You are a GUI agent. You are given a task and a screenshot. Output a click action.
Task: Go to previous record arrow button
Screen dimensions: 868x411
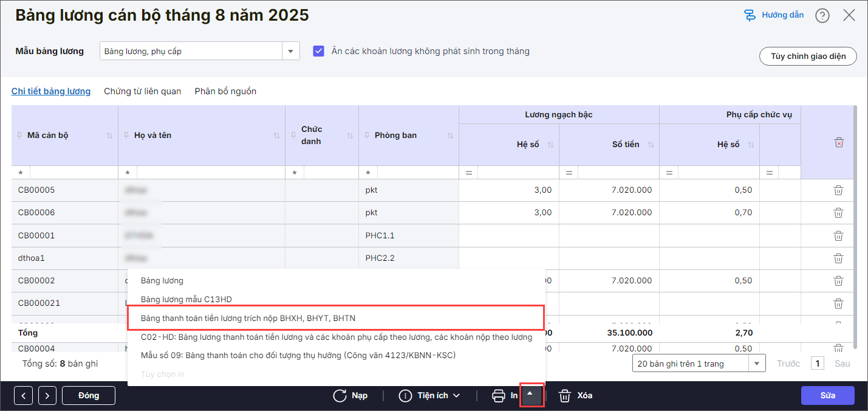pyautogui.click(x=23, y=396)
